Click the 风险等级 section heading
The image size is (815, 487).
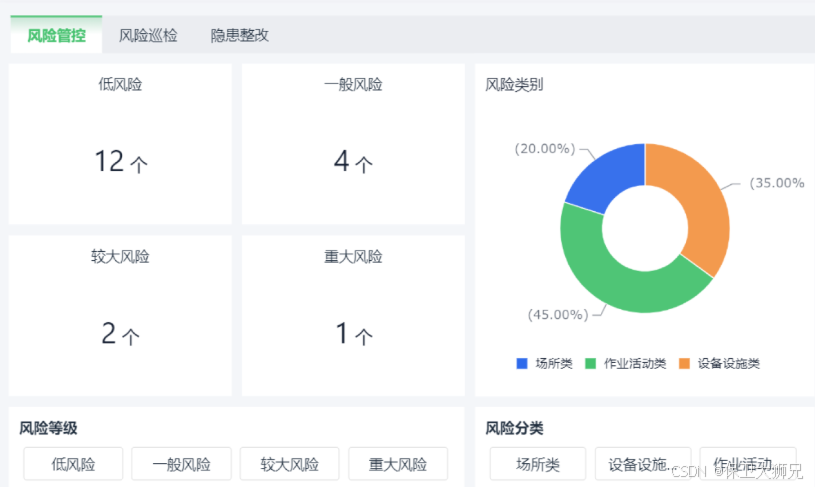pyautogui.click(x=48, y=428)
